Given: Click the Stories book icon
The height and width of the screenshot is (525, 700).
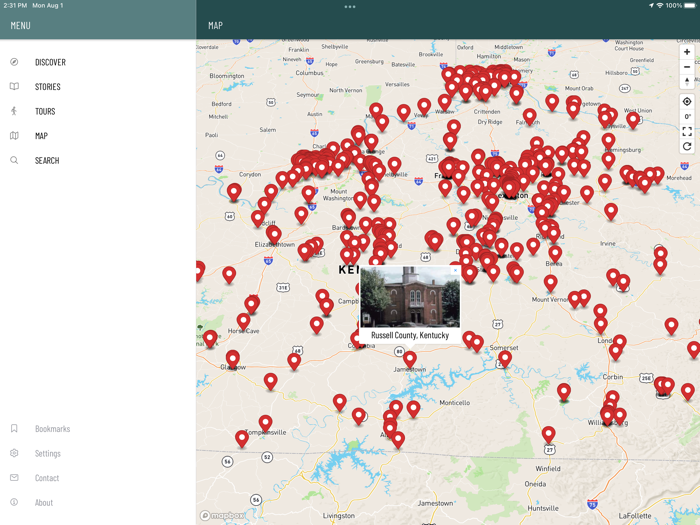Looking at the screenshot, I should 14,87.
